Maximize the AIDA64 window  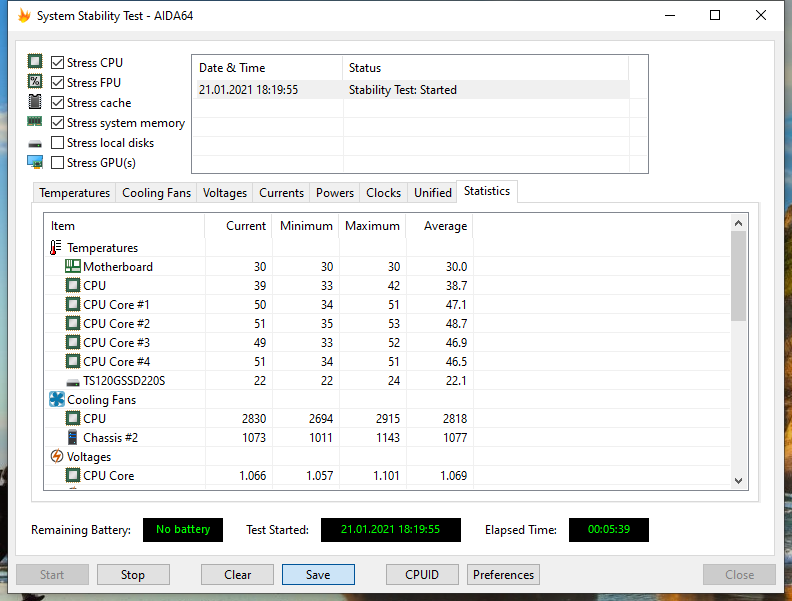pyautogui.click(x=715, y=16)
